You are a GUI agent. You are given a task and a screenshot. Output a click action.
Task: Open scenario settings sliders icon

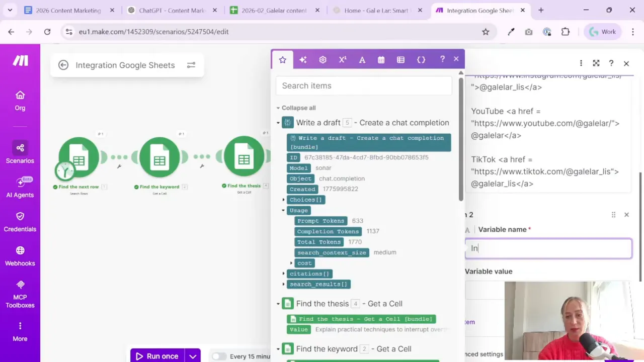[x=191, y=65]
